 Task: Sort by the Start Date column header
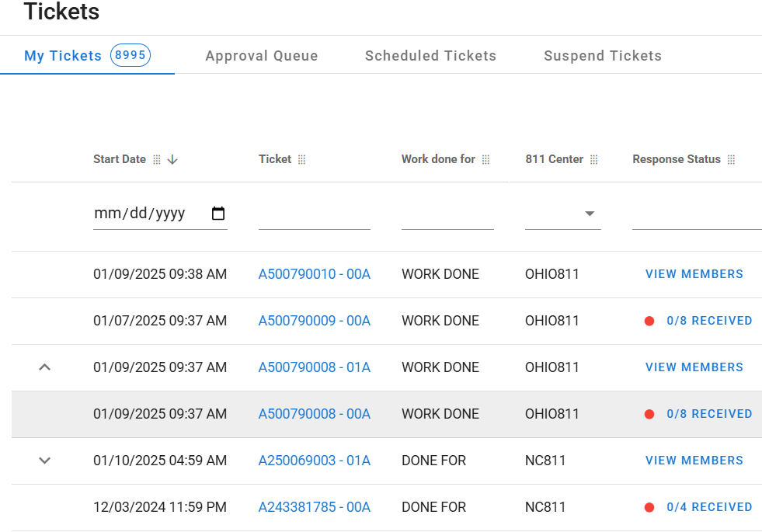point(120,159)
